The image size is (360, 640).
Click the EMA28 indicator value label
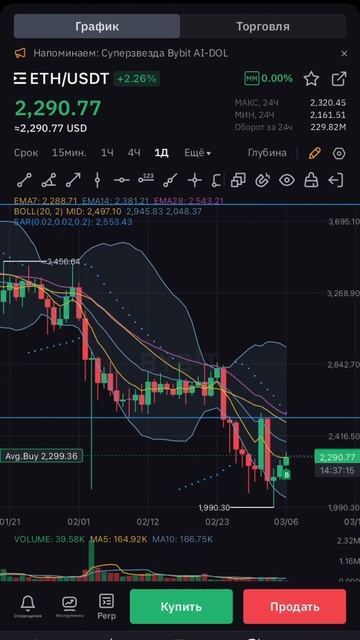[189, 201]
